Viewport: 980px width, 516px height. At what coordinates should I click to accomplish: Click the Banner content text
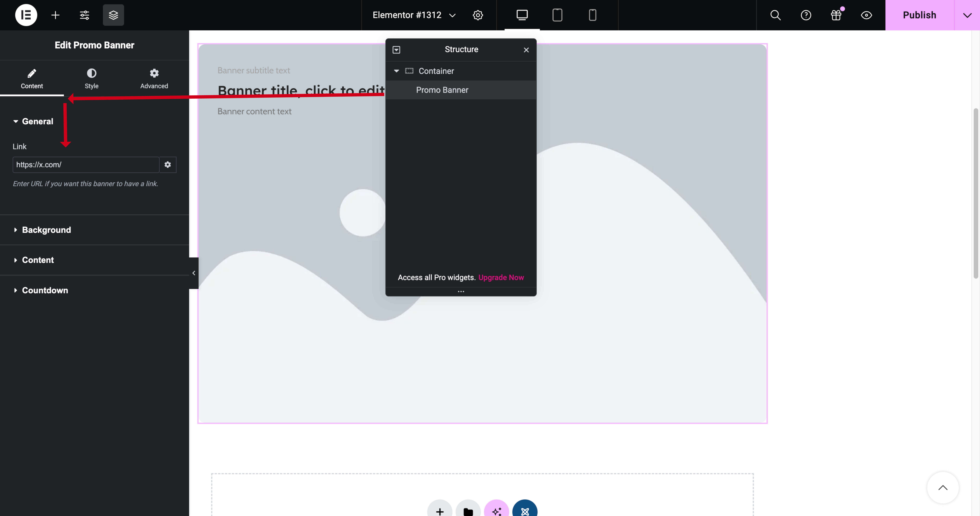(x=255, y=111)
